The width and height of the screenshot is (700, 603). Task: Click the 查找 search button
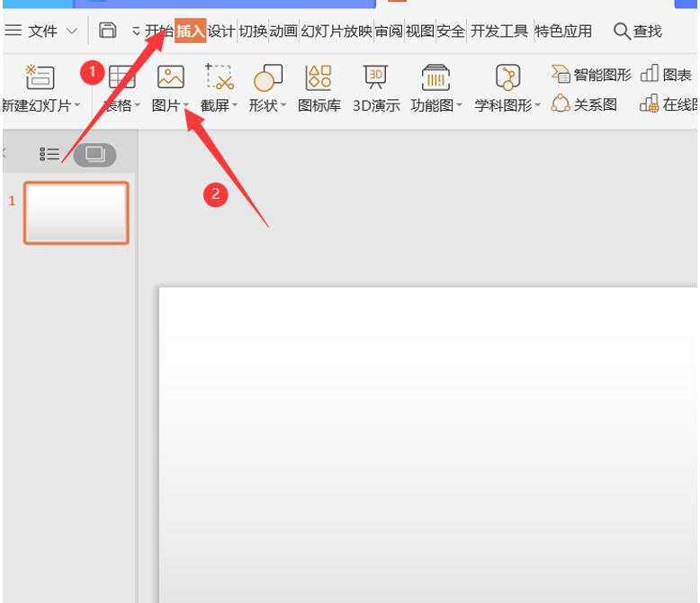click(638, 31)
